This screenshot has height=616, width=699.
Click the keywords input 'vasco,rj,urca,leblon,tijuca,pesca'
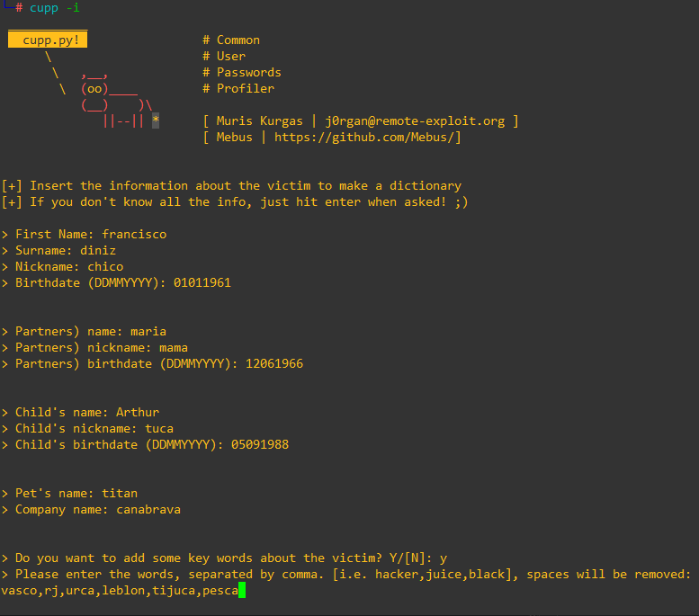coord(120,591)
